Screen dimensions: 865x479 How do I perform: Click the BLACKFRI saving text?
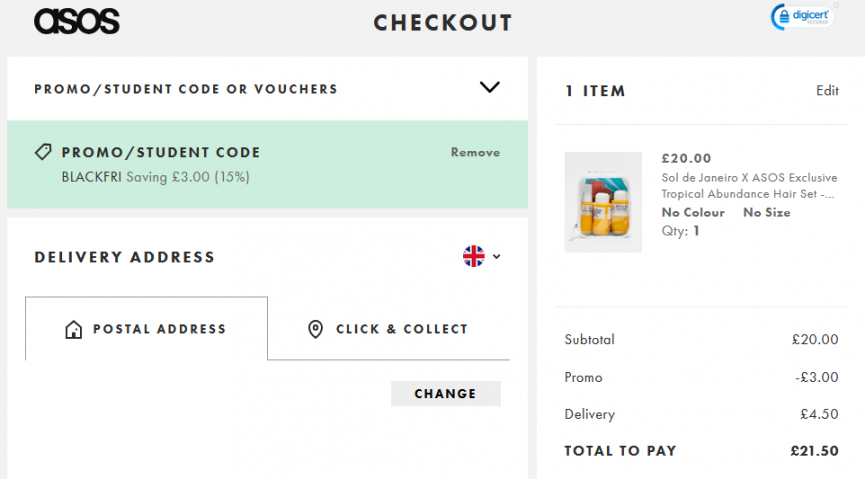[x=155, y=177]
